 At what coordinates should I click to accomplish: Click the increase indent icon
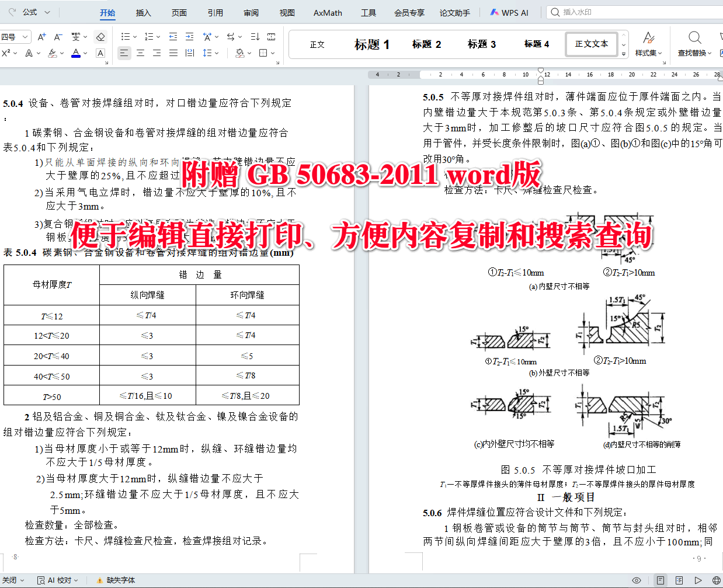click(189, 37)
